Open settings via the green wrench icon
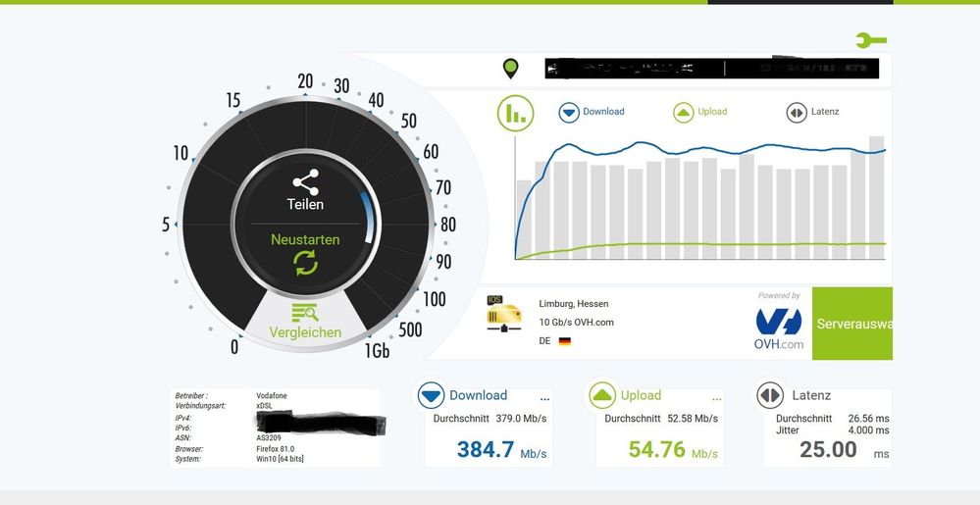The height and width of the screenshot is (505, 980). pos(871,40)
